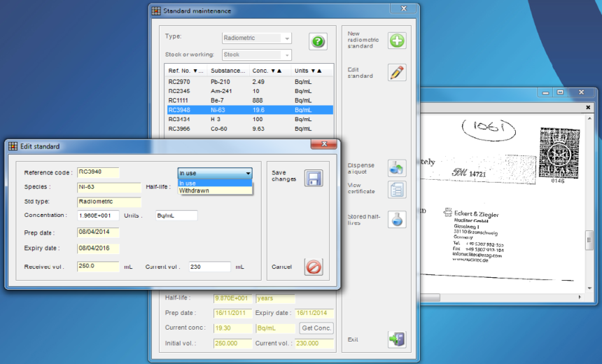The image size is (602, 364).
Task: Click the certificate viewer scroll down arrow
Action: point(589,288)
